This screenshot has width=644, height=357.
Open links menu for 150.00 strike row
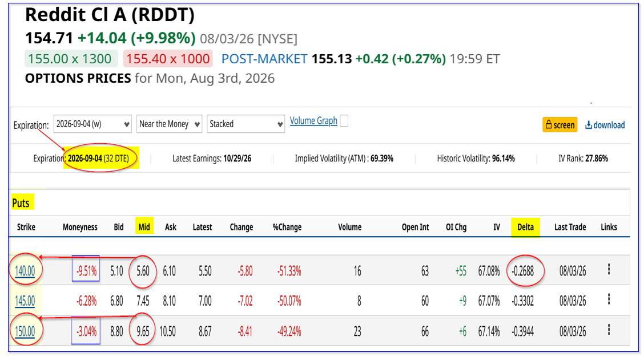609,330
